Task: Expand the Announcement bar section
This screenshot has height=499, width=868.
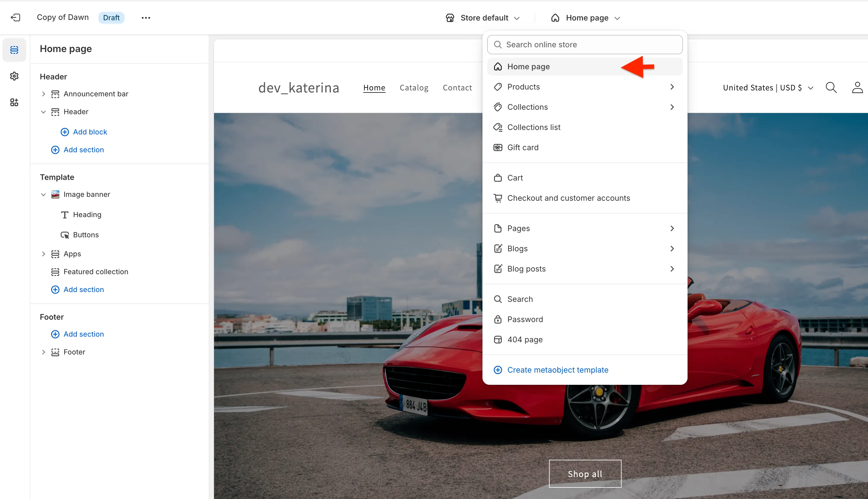Action: (x=43, y=94)
